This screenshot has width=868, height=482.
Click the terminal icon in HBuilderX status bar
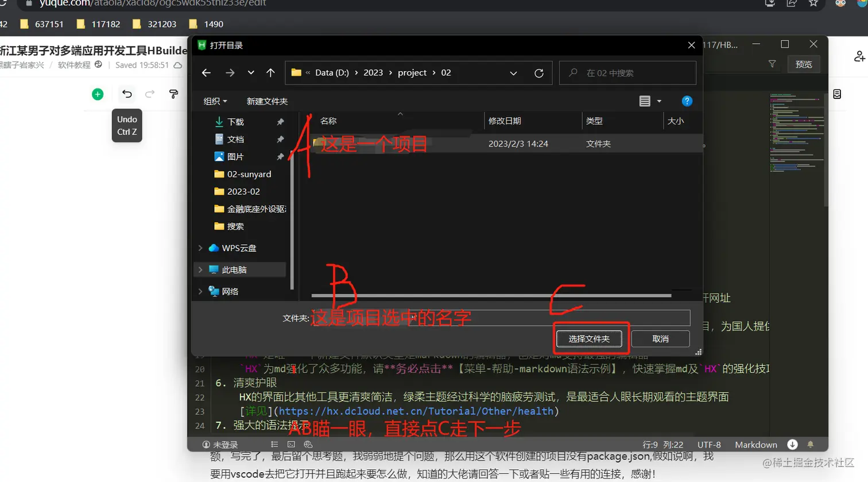pos(291,445)
